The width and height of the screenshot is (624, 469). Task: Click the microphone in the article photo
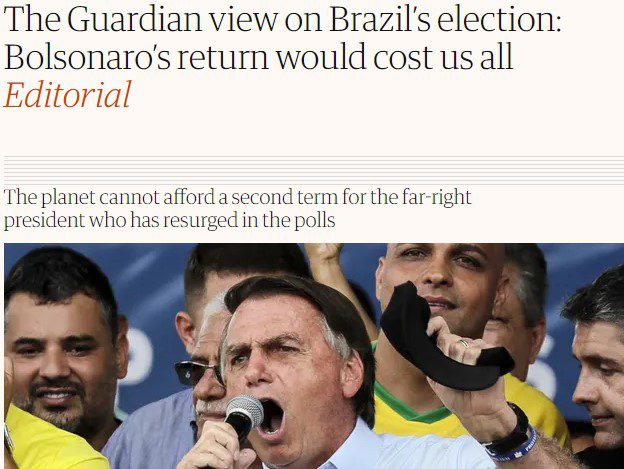244,416
